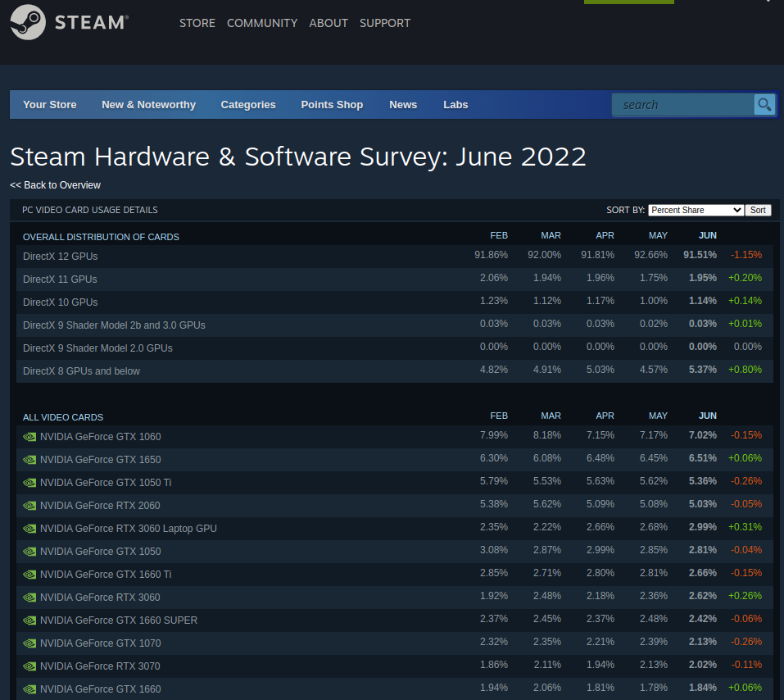This screenshot has width=784, height=700.
Task: Click the +0.31% change value
Action: (745, 527)
